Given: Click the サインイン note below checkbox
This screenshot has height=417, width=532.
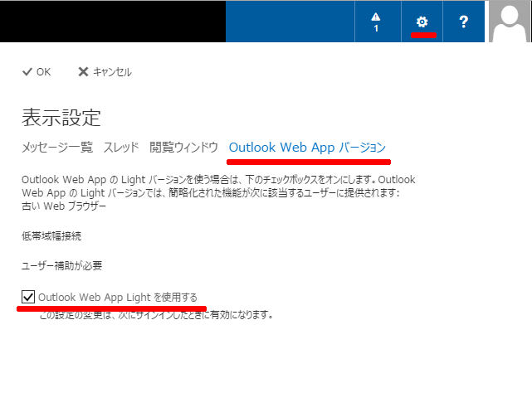Looking at the screenshot, I should tap(156, 315).
